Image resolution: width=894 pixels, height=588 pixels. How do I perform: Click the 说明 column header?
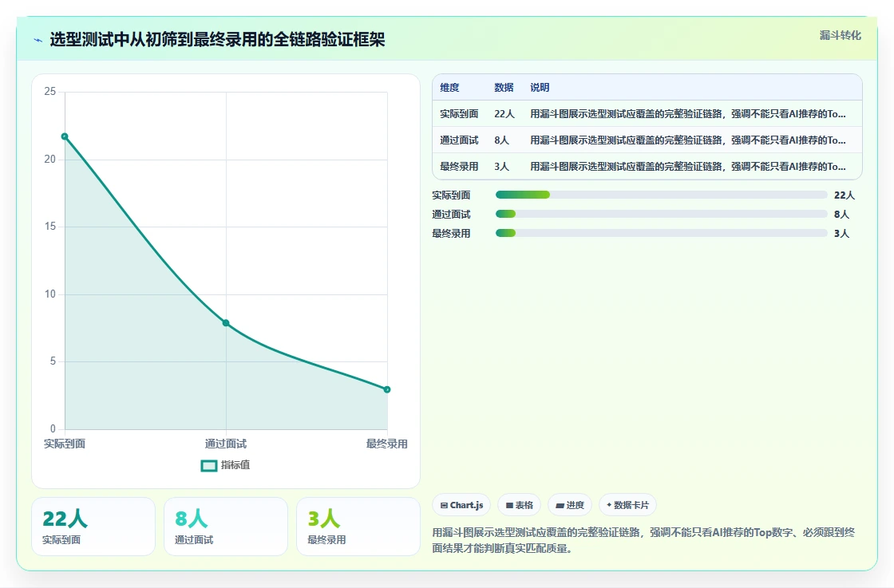[540, 87]
